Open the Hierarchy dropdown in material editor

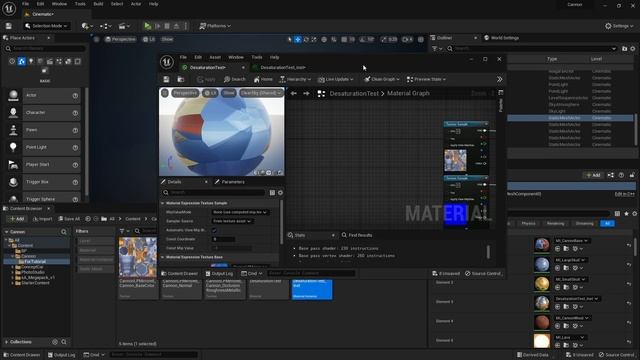(295, 79)
